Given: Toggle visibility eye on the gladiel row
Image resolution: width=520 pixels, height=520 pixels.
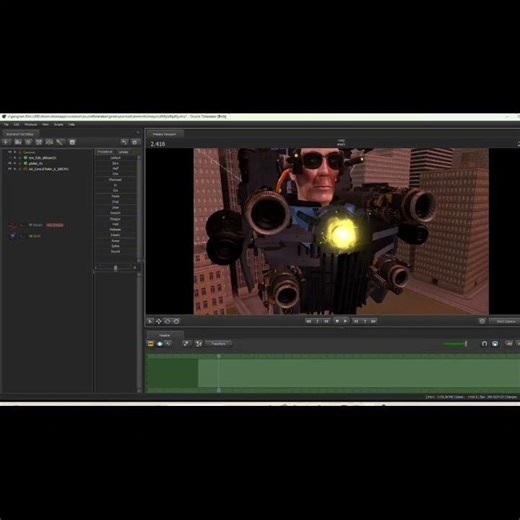Looking at the screenshot, I should tap(10, 163).
